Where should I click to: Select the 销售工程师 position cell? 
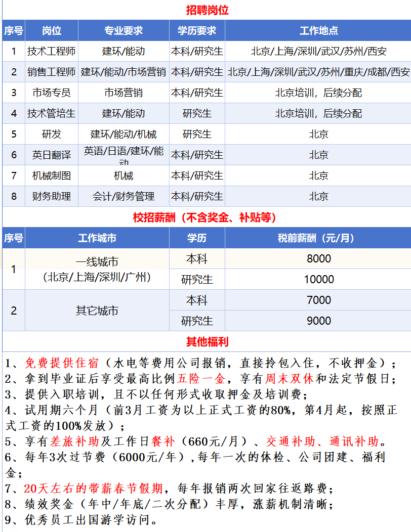52,72
